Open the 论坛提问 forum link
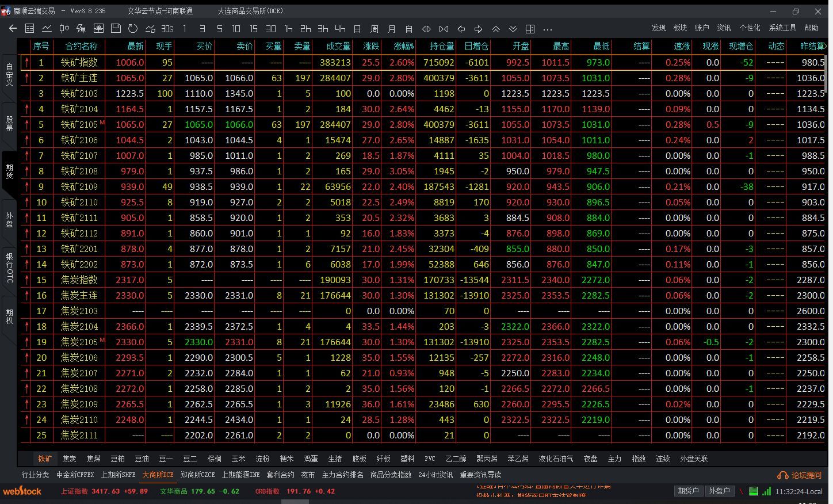Screen dimensions: 833x504 tap(800, 475)
